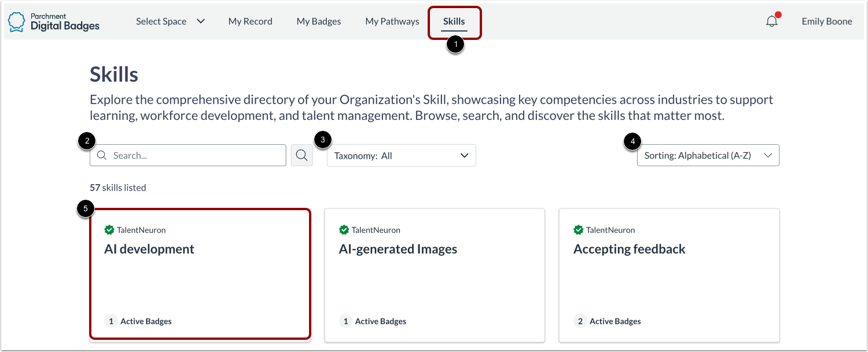Go to the My Record tab
The image size is (868, 352).
(x=250, y=21)
